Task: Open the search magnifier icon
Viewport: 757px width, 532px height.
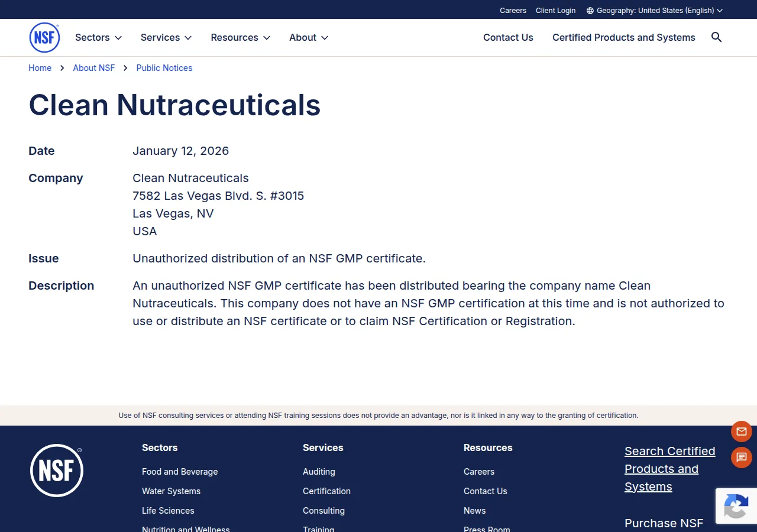Action: click(x=716, y=37)
